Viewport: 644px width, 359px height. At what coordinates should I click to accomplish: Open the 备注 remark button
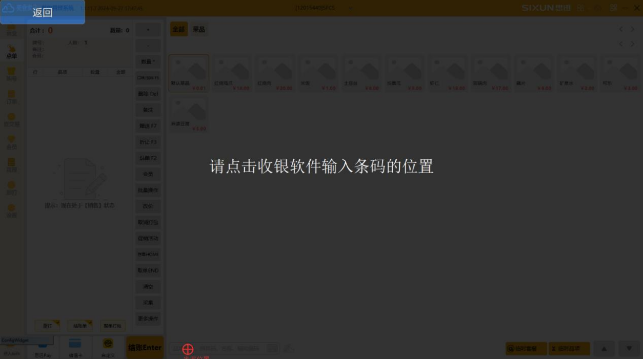coord(148,110)
